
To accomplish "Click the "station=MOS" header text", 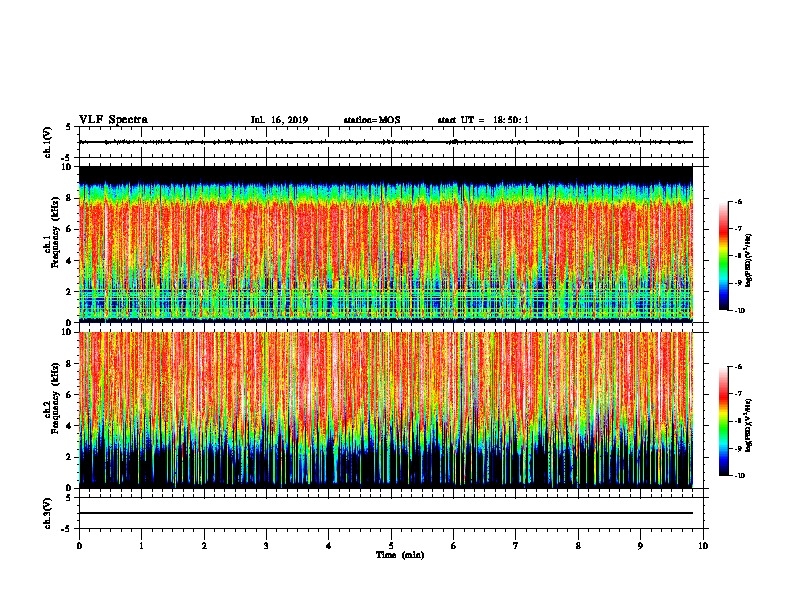I will pos(372,120).
